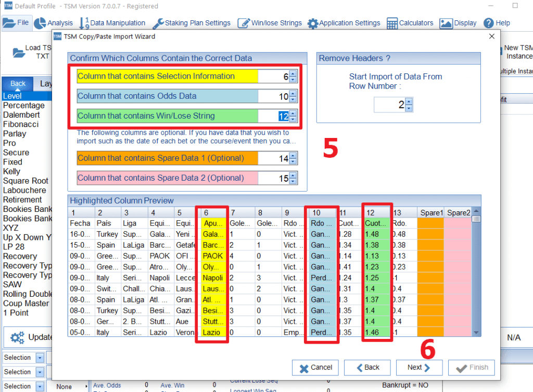Open the Calculators grid icon

point(391,23)
